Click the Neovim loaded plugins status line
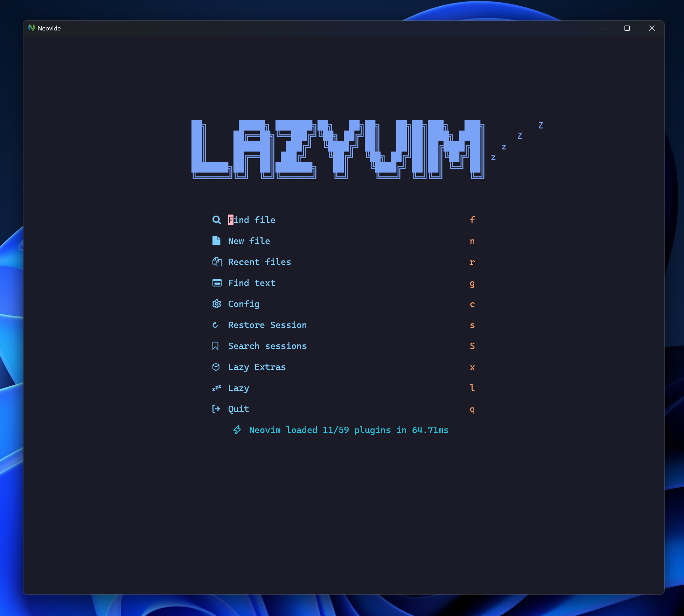The height and width of the screenshot is (616, 684). point(348,430)
